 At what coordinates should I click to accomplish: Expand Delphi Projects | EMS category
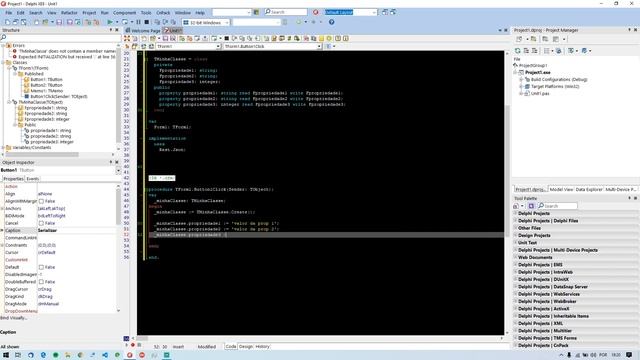[x=515, y=265]
